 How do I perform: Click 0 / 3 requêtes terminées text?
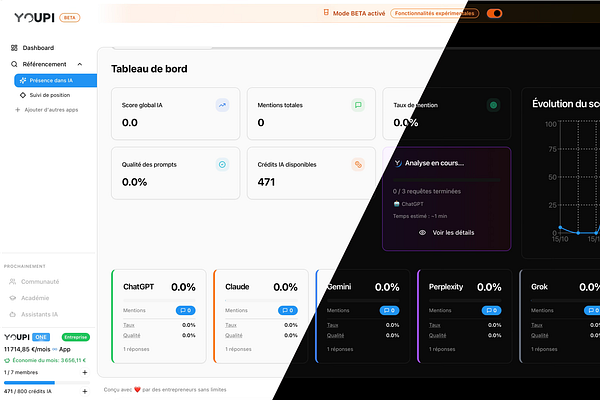tap(427, 191)
